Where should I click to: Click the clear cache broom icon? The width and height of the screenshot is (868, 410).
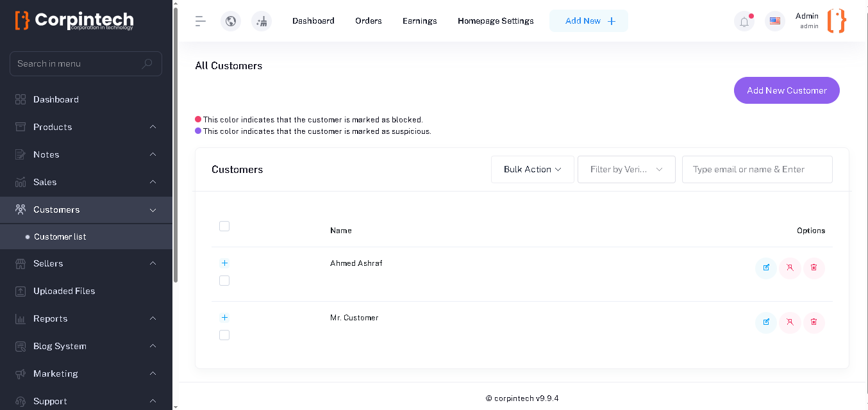[262, 21]
